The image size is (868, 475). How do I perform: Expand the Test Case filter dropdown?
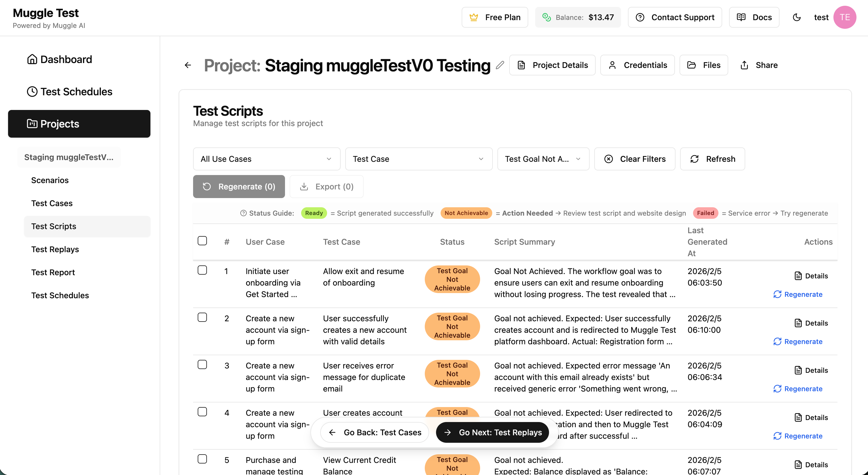click(418, 159)
